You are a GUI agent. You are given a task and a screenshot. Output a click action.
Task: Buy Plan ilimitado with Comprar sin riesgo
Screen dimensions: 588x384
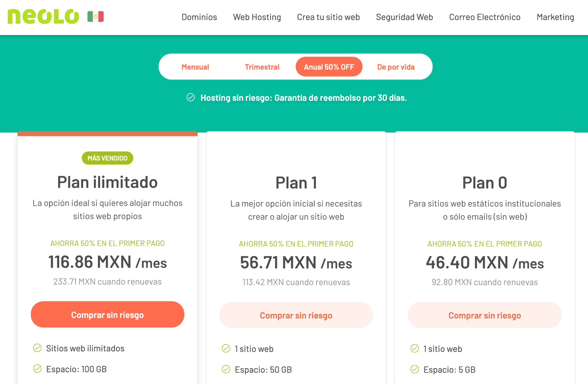tap(107, 314)
